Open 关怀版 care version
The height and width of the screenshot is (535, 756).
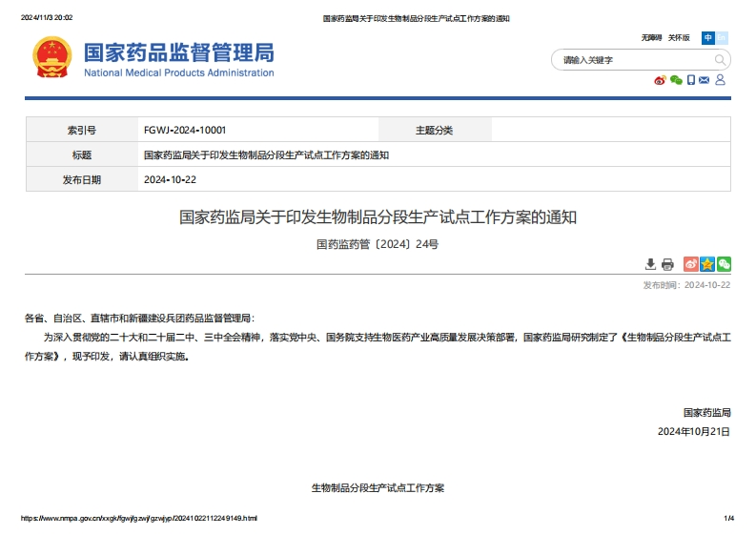(679, 38)
